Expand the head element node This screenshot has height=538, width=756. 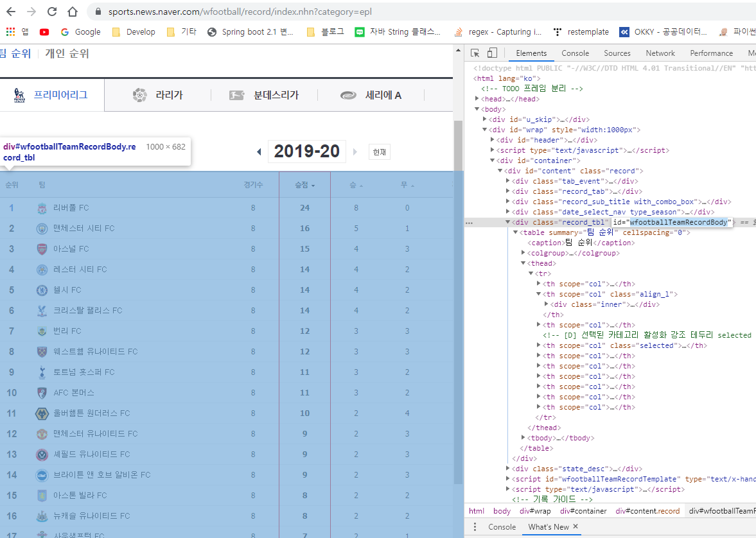click(477, 98)
